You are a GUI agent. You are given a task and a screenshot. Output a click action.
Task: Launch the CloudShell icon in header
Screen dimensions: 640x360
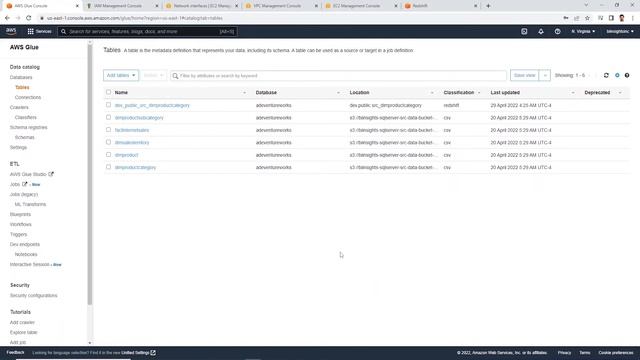(524, 31)
